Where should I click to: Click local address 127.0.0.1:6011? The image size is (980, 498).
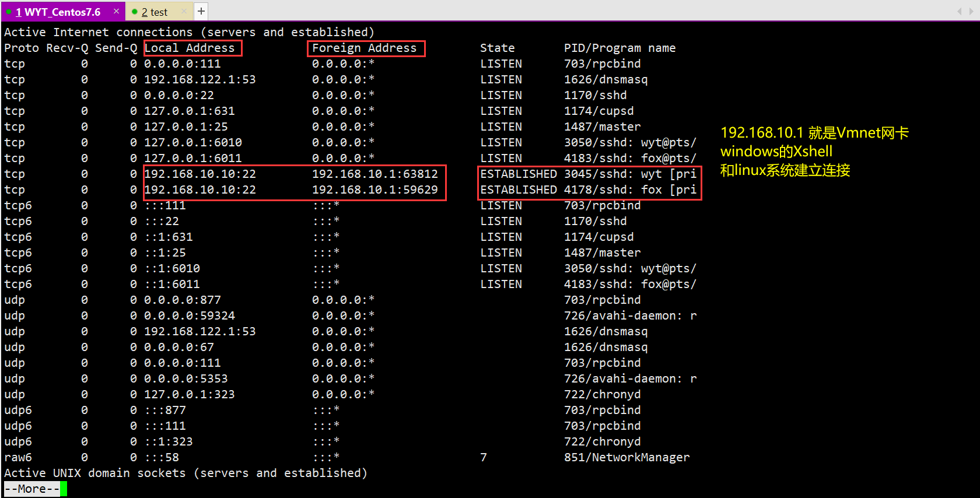click(193, 158)
